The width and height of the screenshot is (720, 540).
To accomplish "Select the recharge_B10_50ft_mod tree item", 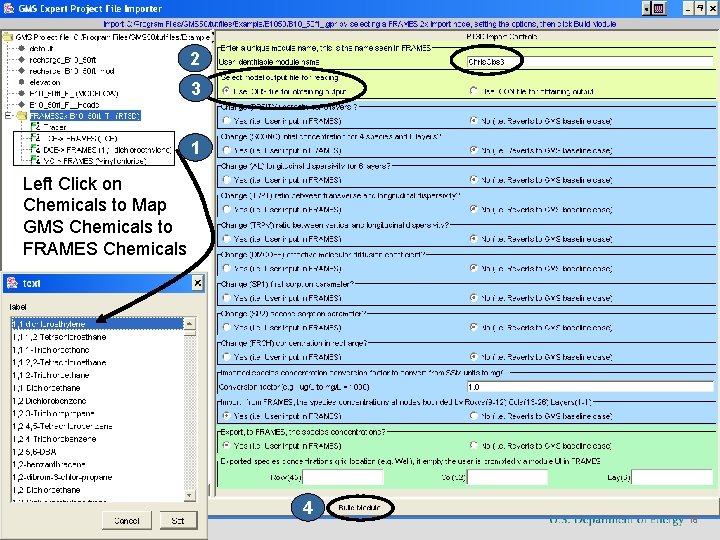I will (72, 71).
